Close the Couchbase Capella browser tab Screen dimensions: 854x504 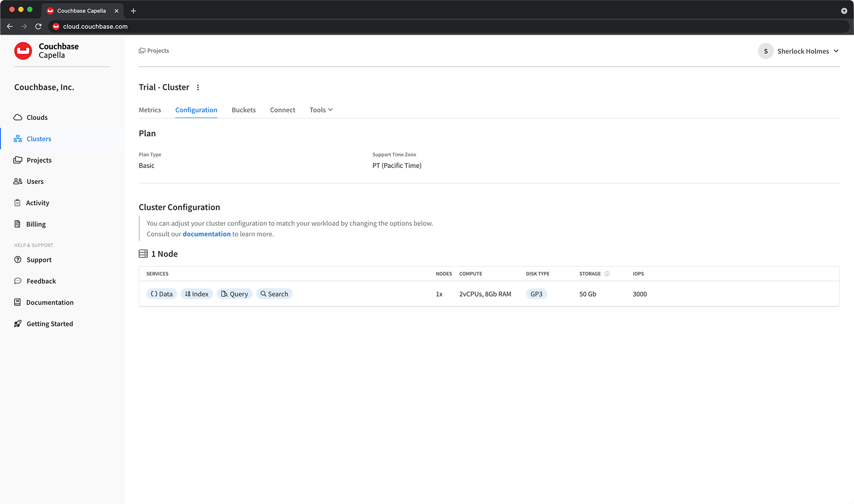(117, 11)
